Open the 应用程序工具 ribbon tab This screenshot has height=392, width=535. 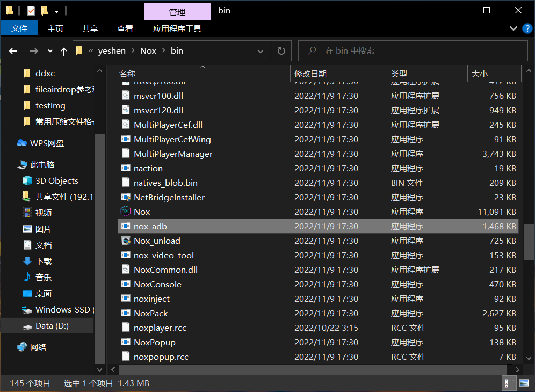click(x=177, y=28)
